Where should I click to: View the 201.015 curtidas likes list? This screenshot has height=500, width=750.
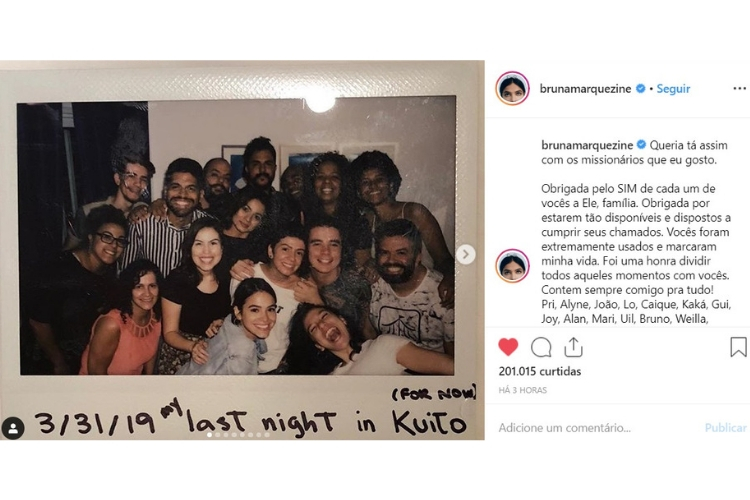(540, 371)
